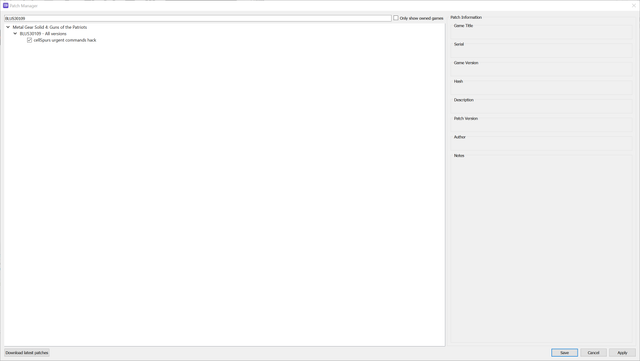Click the Cancel button
Image resolution: width=640 pixels, height=361 pixels.
tap(593, 352)
